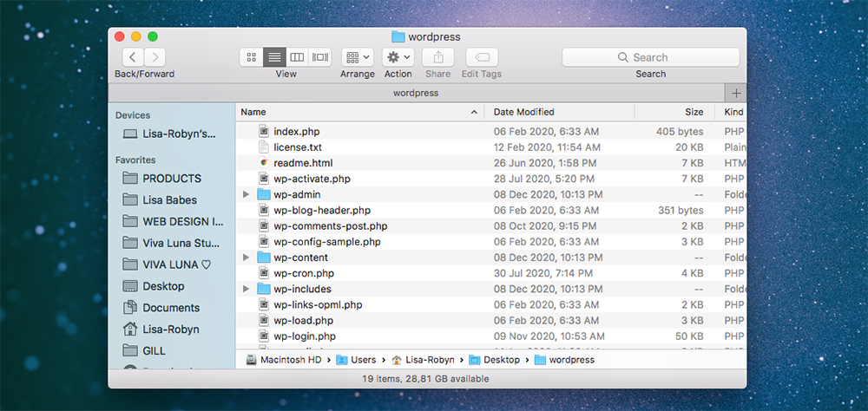The image size is (868, 411).
Task: Open the Action gear dropdown
Action: [x=398, y=57]
